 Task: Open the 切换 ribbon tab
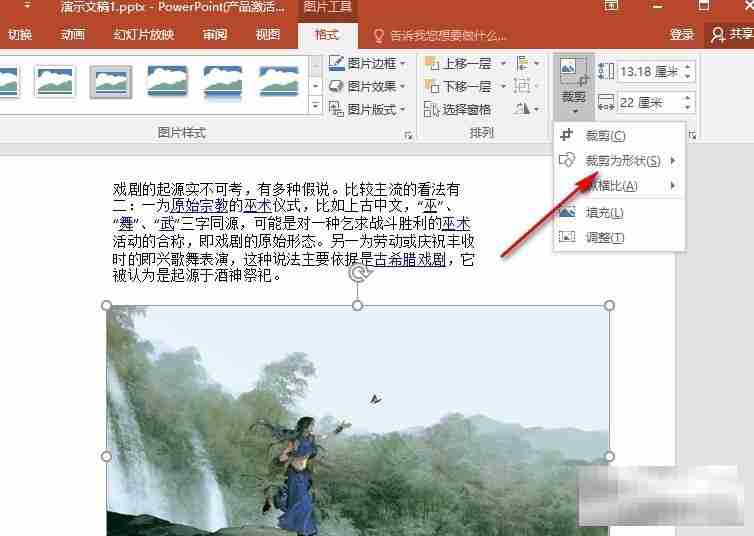20,34
